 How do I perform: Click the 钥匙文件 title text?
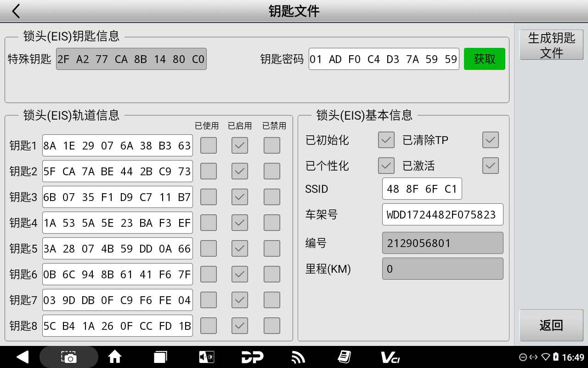point(294,11)
